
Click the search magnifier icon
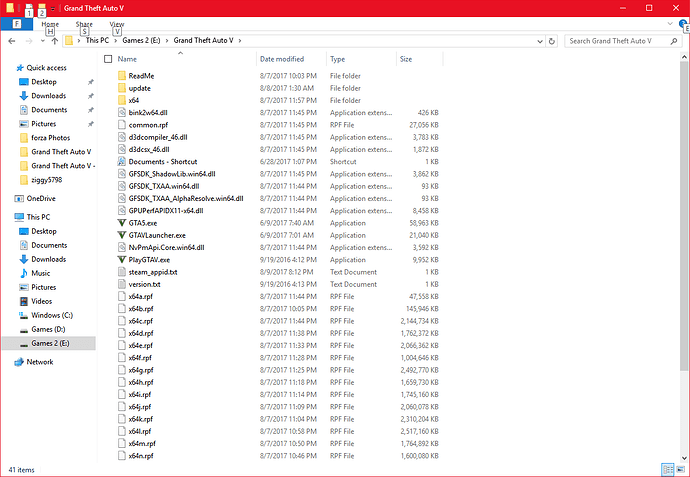(x=674, y=41)
